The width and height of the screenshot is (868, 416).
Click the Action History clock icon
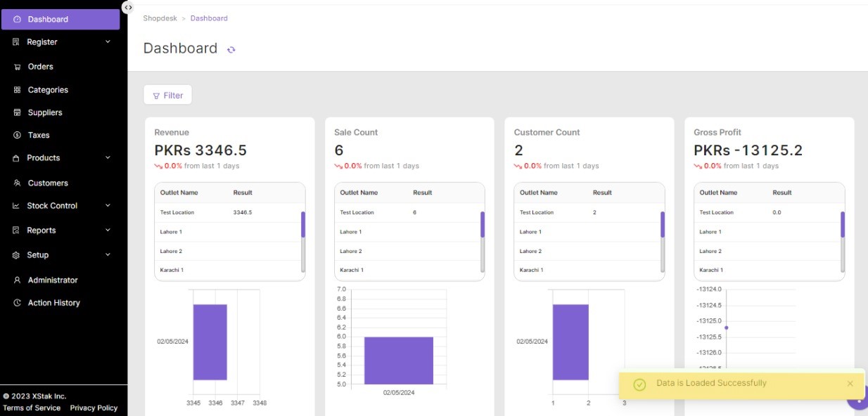(17, 303)
